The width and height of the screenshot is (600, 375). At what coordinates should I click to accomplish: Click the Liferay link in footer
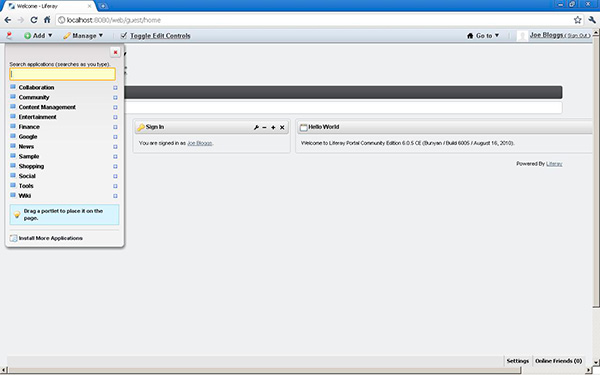point(554,164)
